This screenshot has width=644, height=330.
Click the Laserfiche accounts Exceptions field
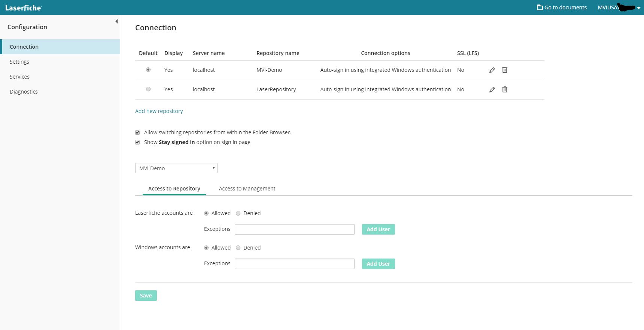294,229
